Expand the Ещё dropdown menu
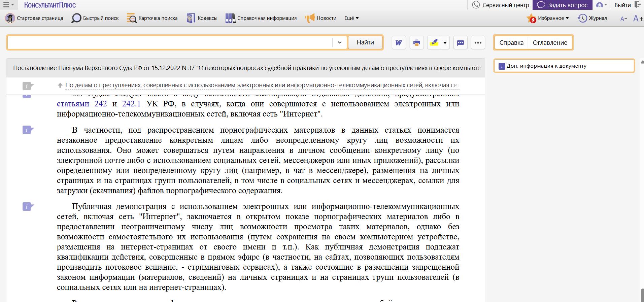This screenshot has width=644, height=302. pos(351,18)
